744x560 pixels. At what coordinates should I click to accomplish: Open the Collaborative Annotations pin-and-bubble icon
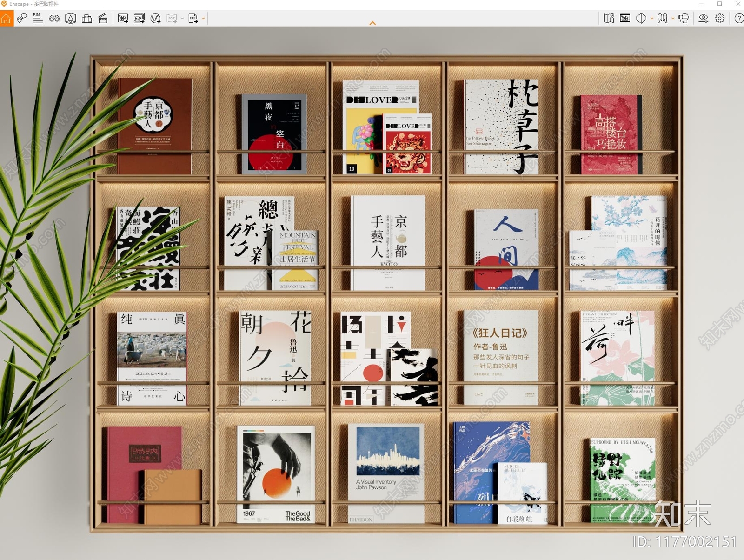pos(21,19)
